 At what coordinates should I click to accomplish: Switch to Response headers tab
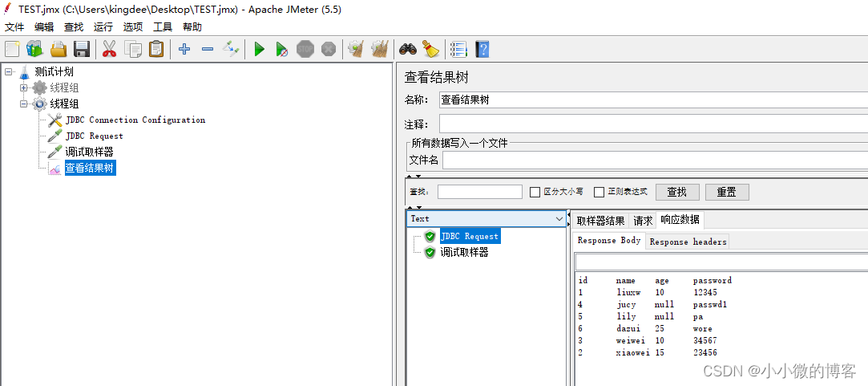click(688, 242)
